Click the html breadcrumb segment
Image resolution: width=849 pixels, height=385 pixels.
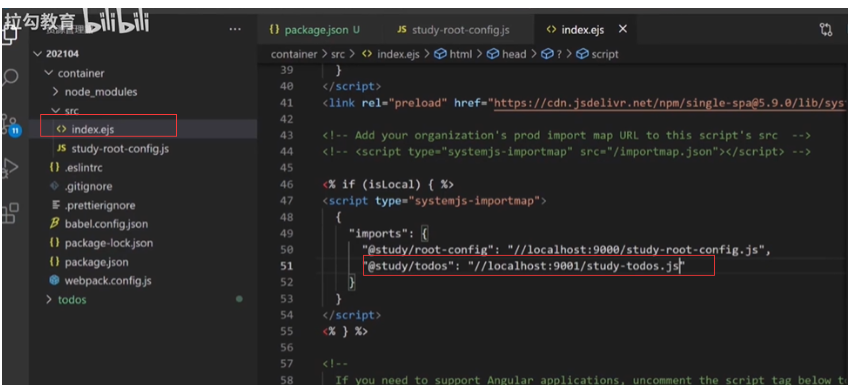point(461,54)
